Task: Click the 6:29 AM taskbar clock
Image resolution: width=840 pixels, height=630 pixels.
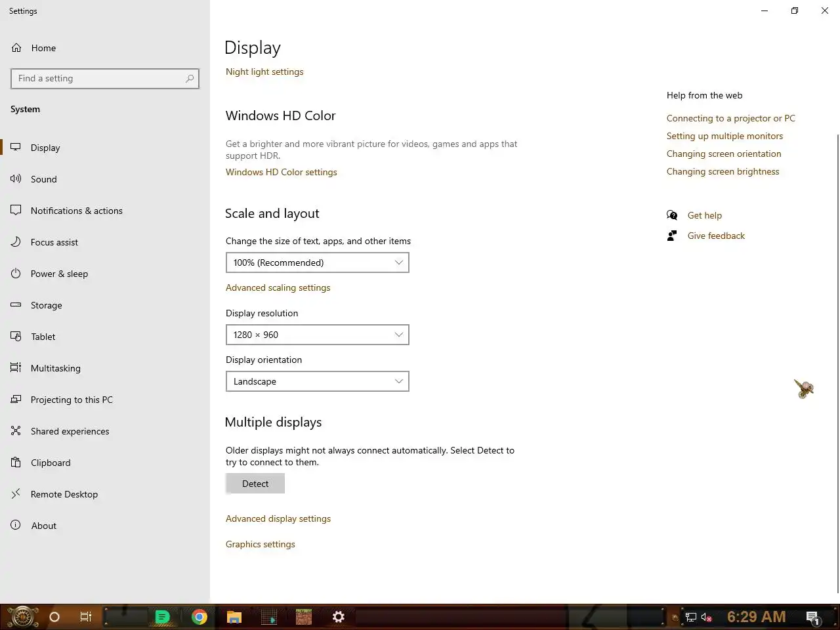Action: tap(756, 617)
